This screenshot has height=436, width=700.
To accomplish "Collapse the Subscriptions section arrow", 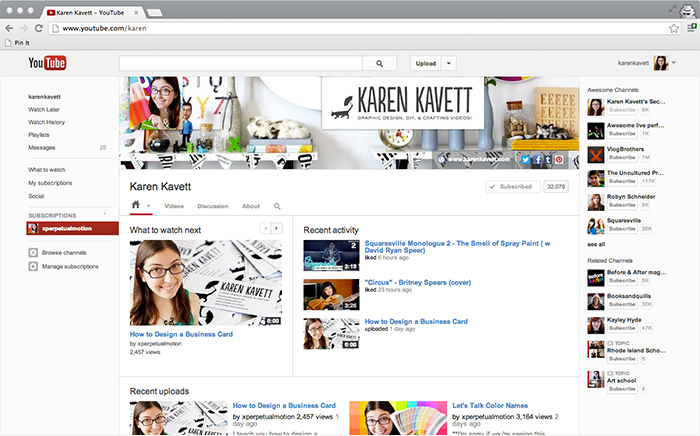I will [x=104, y=214].
